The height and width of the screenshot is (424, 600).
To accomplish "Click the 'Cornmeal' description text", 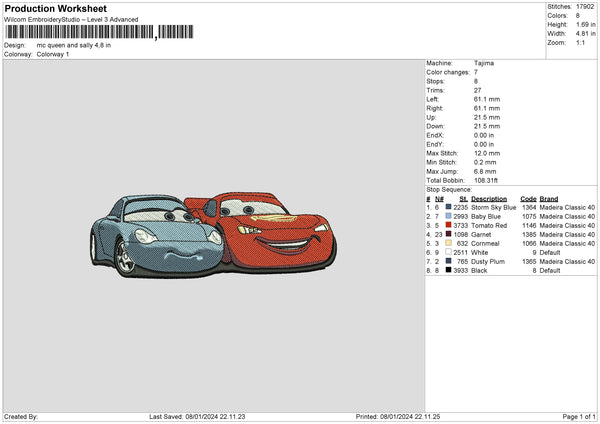I will [x=485, y=243].
